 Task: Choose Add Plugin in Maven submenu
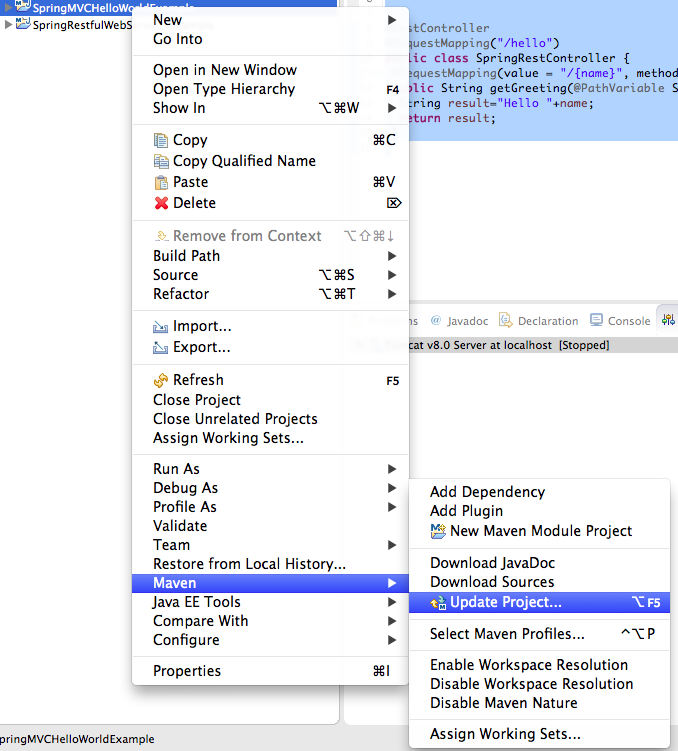pyautogui.click(x=539, y=511)
